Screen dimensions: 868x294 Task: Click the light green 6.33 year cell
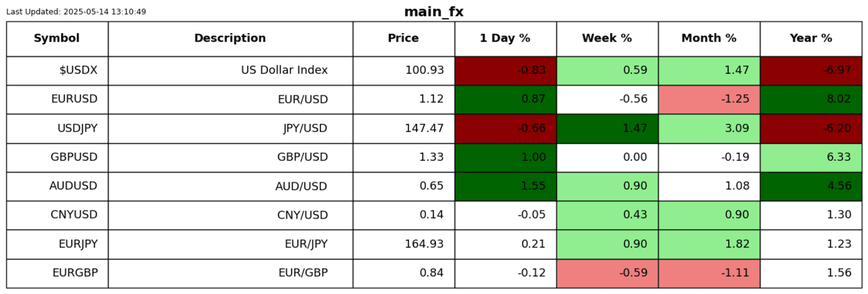point(811,157)
